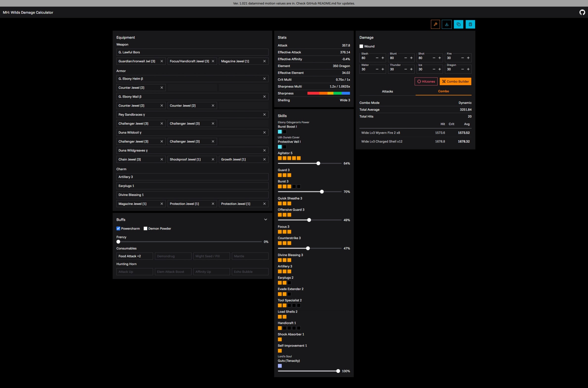588x388 pixels.
Task: Open the Combo Builder
Action: pos(455,82)
